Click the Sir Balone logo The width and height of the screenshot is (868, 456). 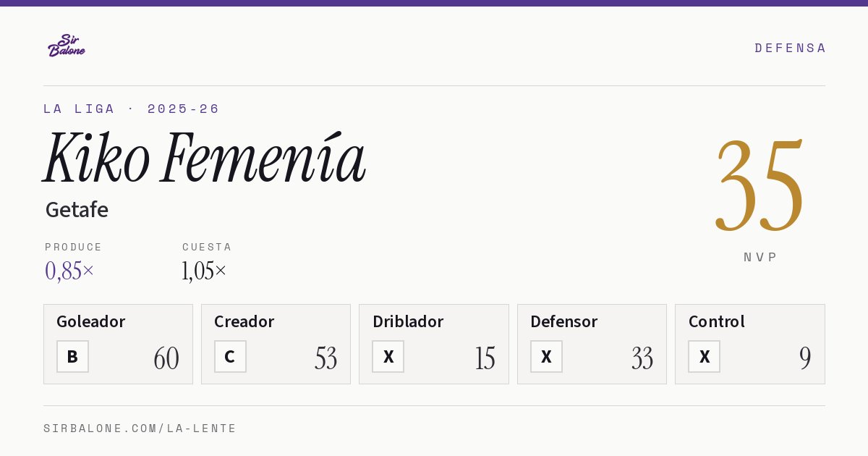[x=67, y=46]
